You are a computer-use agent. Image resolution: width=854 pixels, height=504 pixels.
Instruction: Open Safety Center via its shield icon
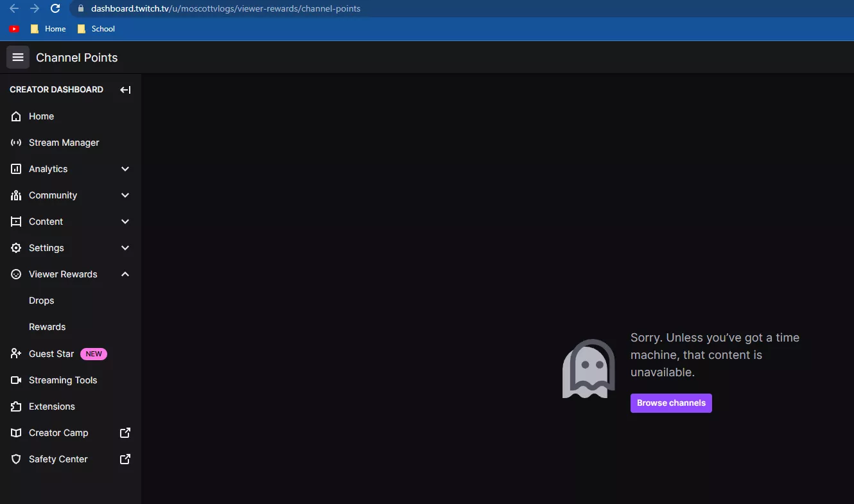(15, 459)
